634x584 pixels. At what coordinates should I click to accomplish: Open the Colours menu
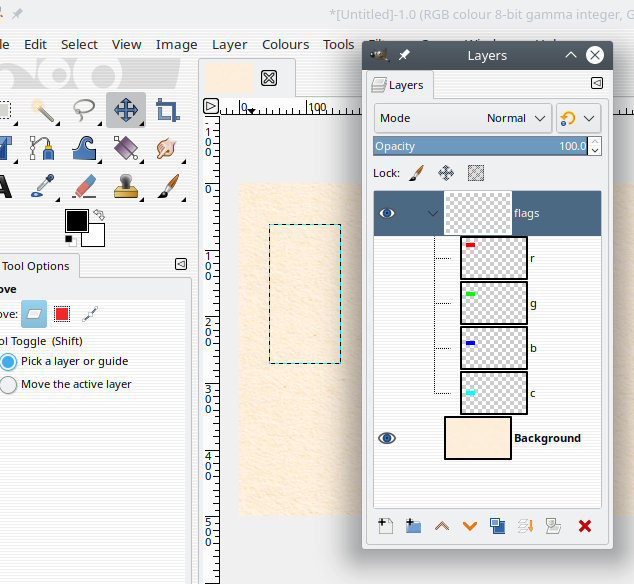285,44
